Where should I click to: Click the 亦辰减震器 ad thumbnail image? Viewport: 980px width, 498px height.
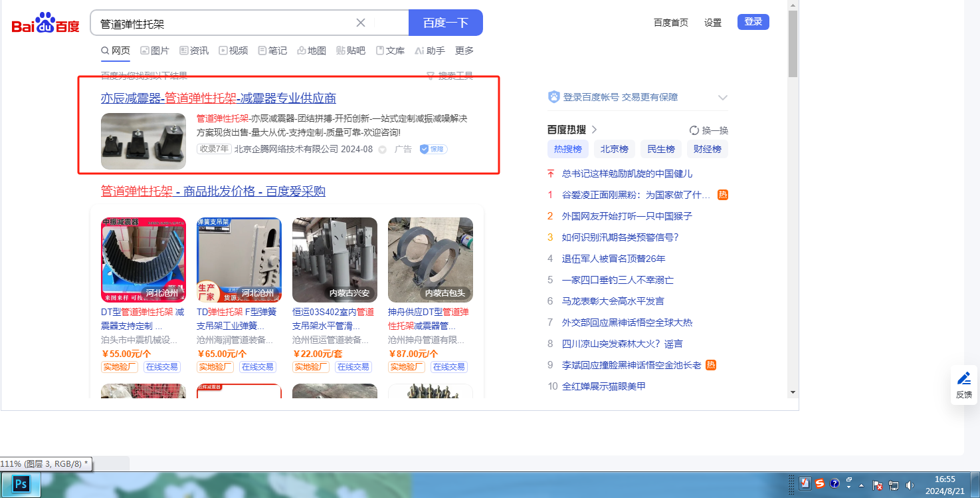click(144, 141)
